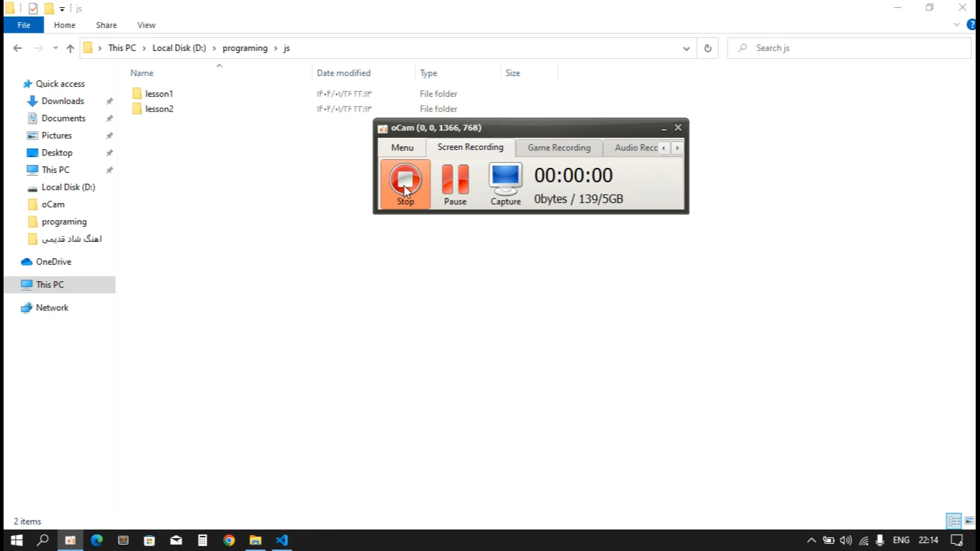The image size is (980, 551).
Task: Open the oCam Menu button
Action: click(x=402, y=147)
